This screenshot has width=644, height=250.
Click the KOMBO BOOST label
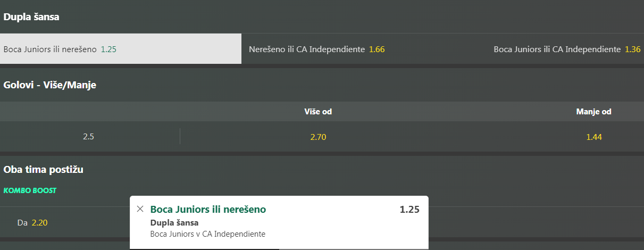pyautogui.click(x=30, y=190)
